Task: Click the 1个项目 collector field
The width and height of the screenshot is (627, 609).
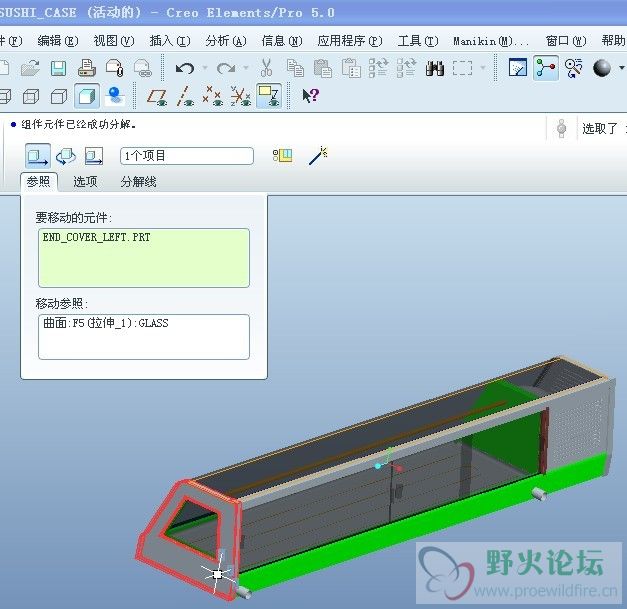Action: pos(187,156)
